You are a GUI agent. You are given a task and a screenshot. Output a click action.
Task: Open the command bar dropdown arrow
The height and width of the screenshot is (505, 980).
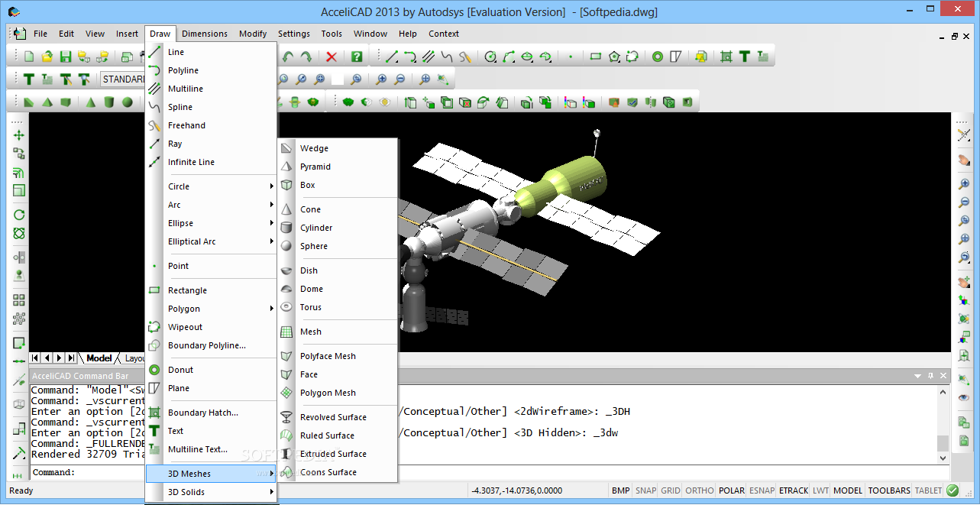point(917,376)
